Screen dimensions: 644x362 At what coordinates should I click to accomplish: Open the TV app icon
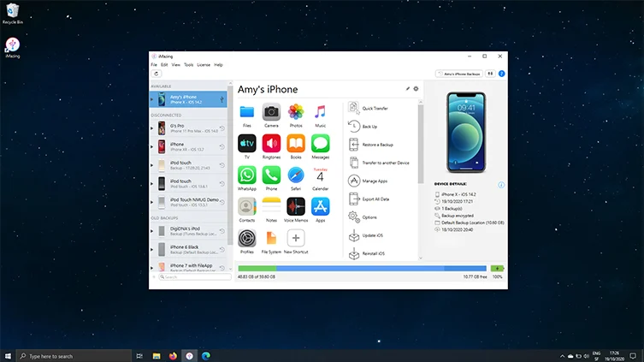pyautogui.click(x=247, y=144)
